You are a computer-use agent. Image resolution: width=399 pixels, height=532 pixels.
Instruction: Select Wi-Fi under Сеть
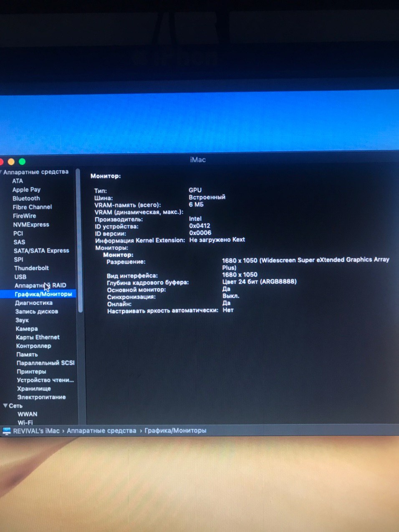tap(25, 422)
